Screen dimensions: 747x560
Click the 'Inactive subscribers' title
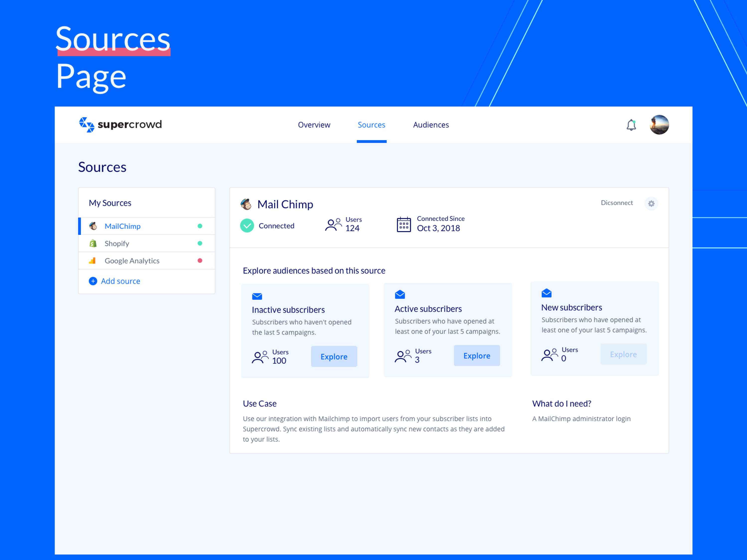[288, 310]
